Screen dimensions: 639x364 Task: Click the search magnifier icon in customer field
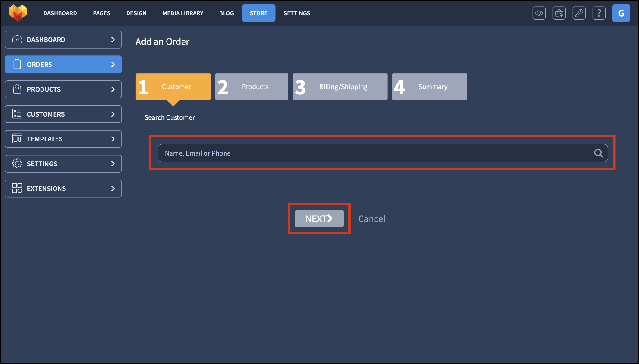click(598, 153)
